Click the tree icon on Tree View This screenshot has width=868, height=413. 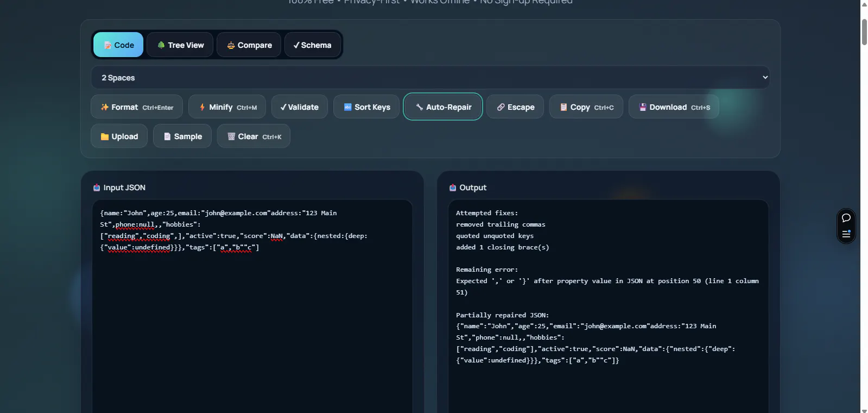pyautogui.click(x=161, y=45)
